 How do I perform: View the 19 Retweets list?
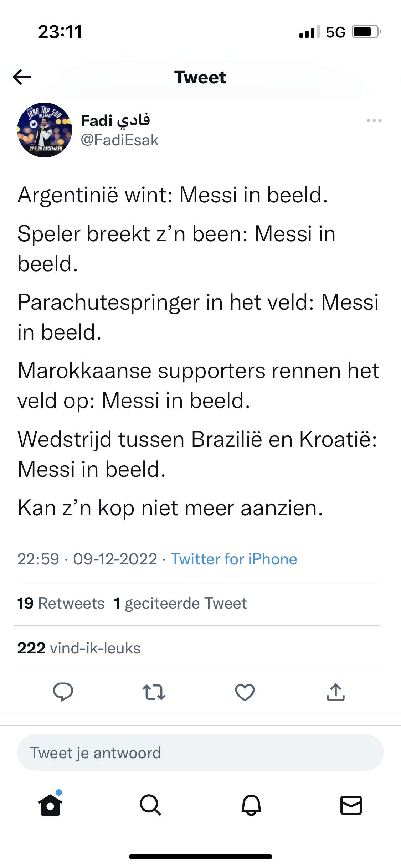(61, 603)
